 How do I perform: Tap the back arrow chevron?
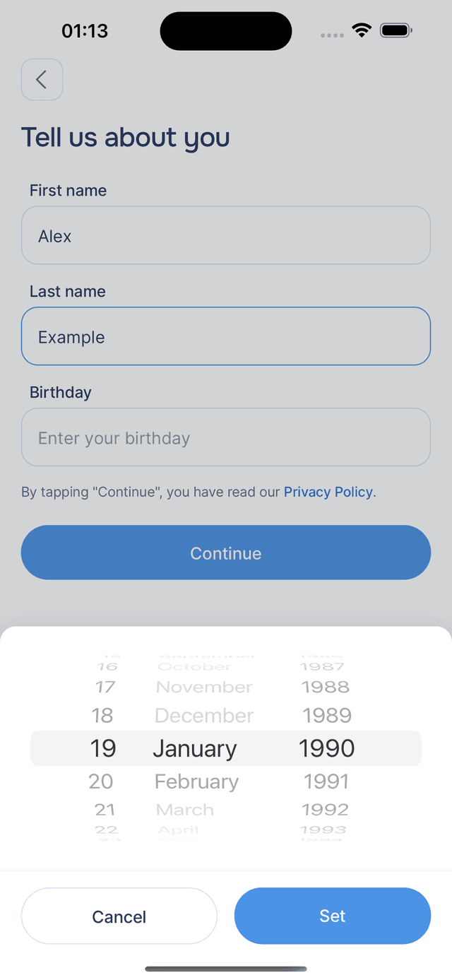click(42, 80)
